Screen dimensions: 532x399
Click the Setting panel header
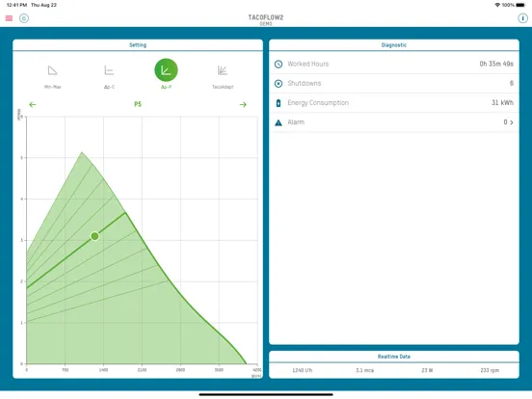click(138, 45)
